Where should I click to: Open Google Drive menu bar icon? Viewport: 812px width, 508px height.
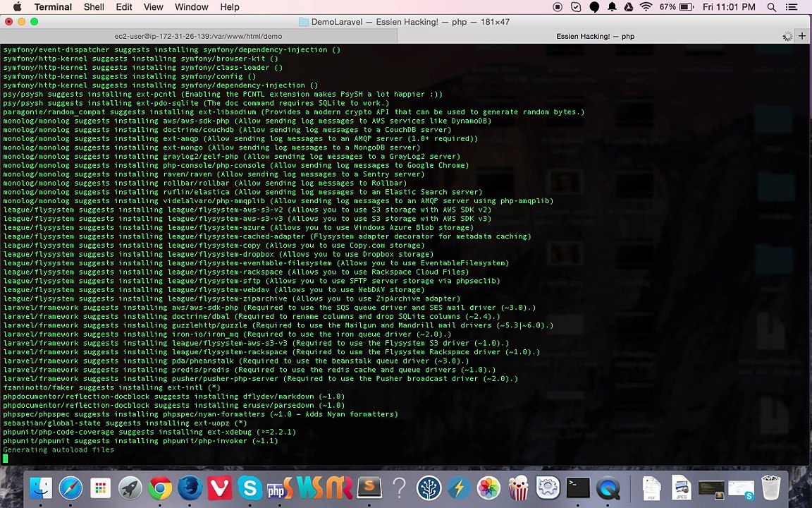point(628,7)
